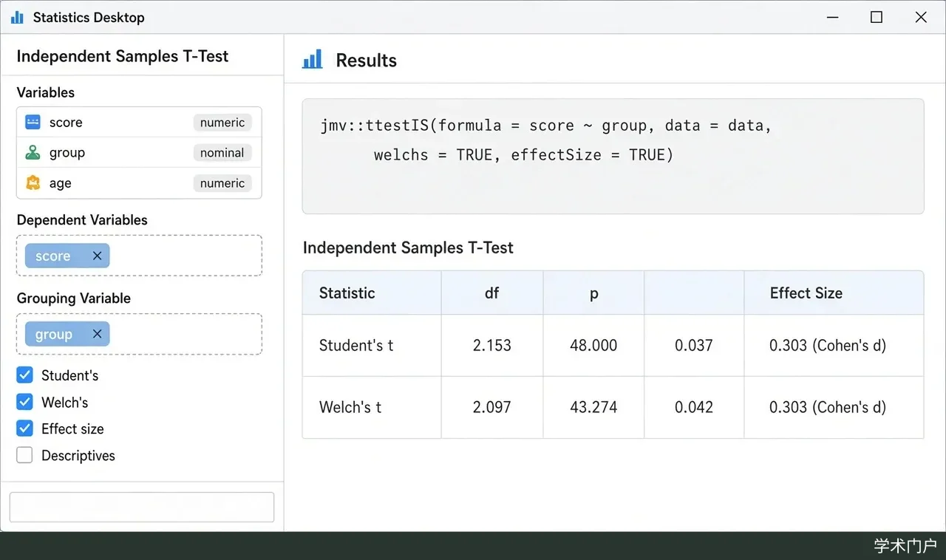Uncheck the Student's checkbox
This screenshot has width=946, height=560.
24,375
